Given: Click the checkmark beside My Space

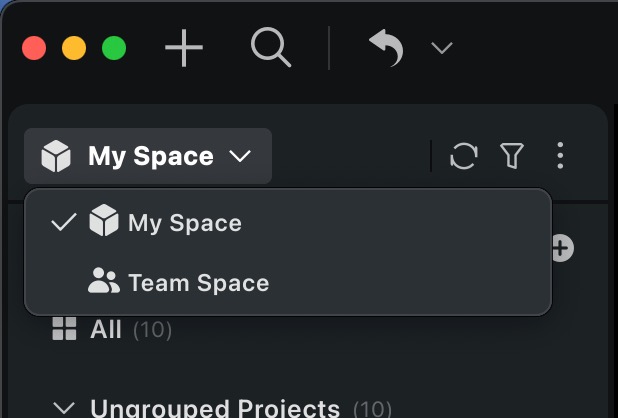Looking at the screenshot, I should (x=63, y=222).
